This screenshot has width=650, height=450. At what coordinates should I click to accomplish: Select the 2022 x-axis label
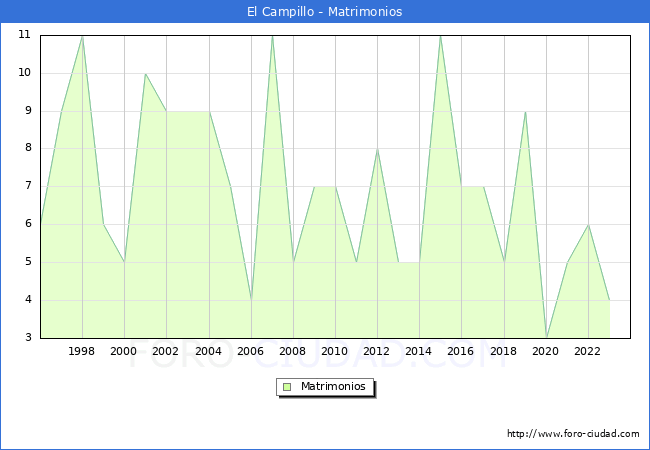coord(588,351)
